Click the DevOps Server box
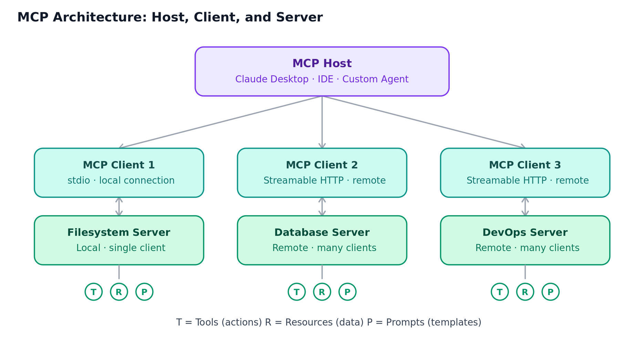The height and width of the screenshot is (347, 644). (x=525, y=240)
